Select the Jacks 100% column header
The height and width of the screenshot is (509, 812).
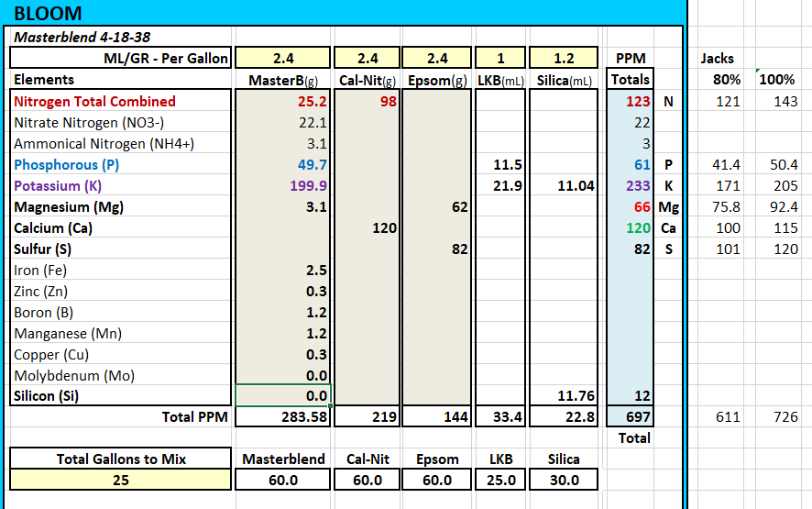point(777,79)
